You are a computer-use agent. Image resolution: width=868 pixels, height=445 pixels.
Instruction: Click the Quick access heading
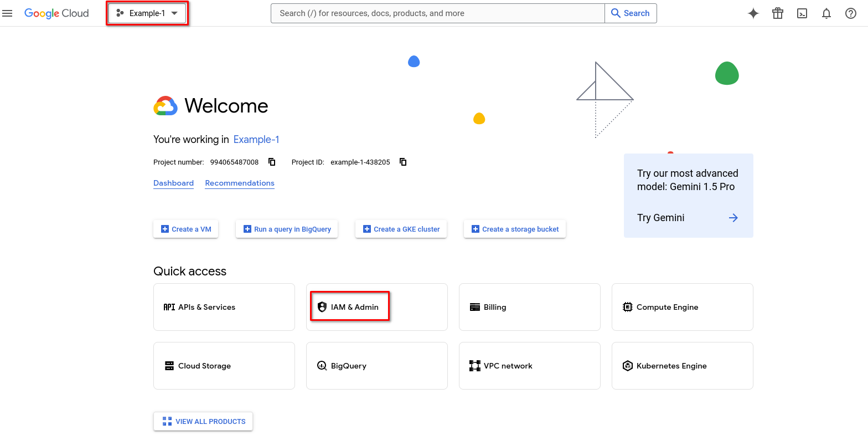point(190,271)
